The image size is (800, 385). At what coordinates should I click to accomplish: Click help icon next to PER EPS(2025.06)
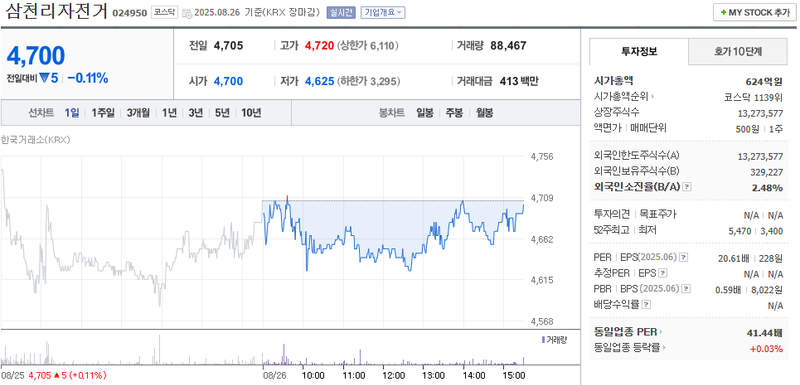684,258
